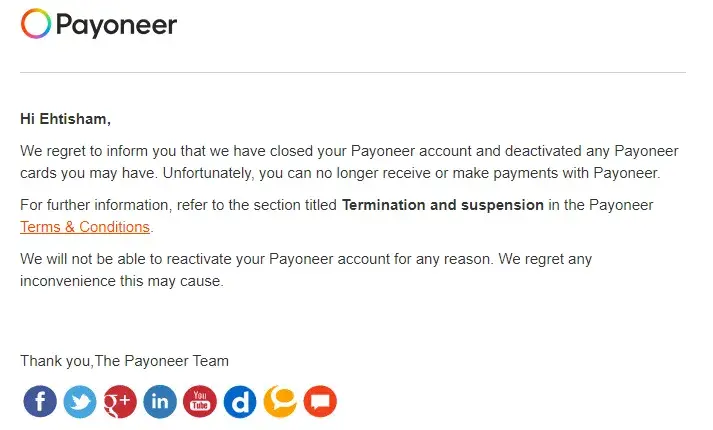Click the blue 'd' social icon
This screenshot has height=430, width=713.
point(240,402)
